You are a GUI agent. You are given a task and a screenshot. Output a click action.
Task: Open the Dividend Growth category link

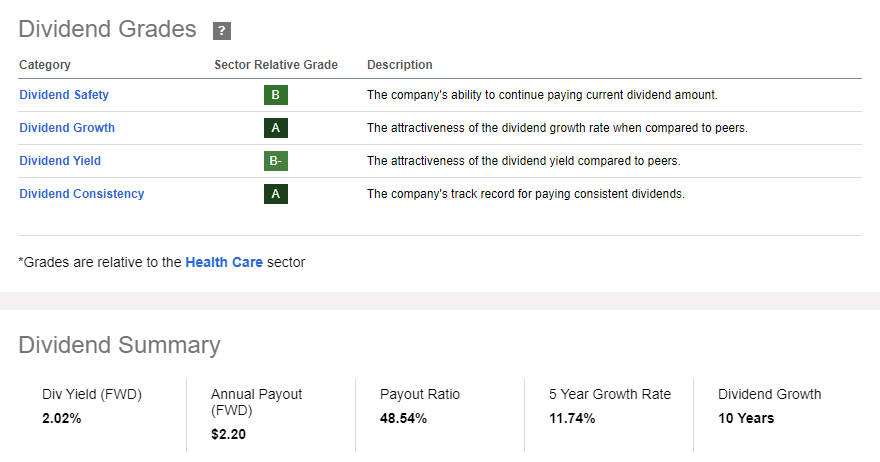click(67, 128)
